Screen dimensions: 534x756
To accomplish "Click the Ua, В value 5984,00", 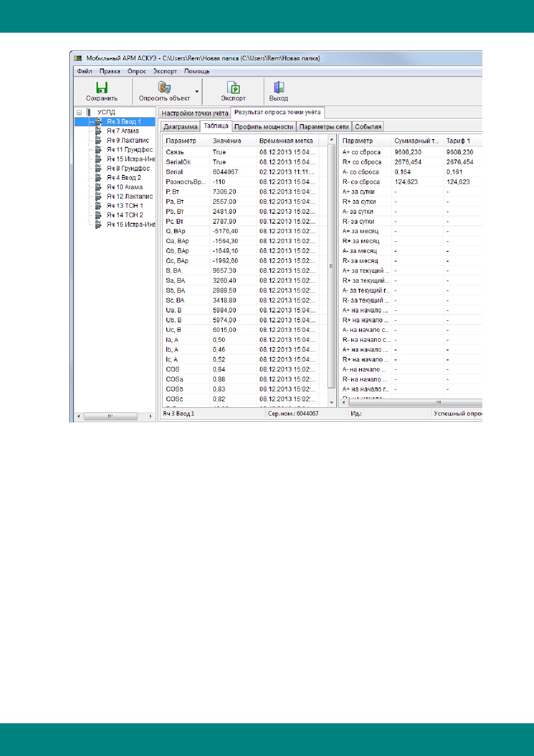I will click(225, 310).
